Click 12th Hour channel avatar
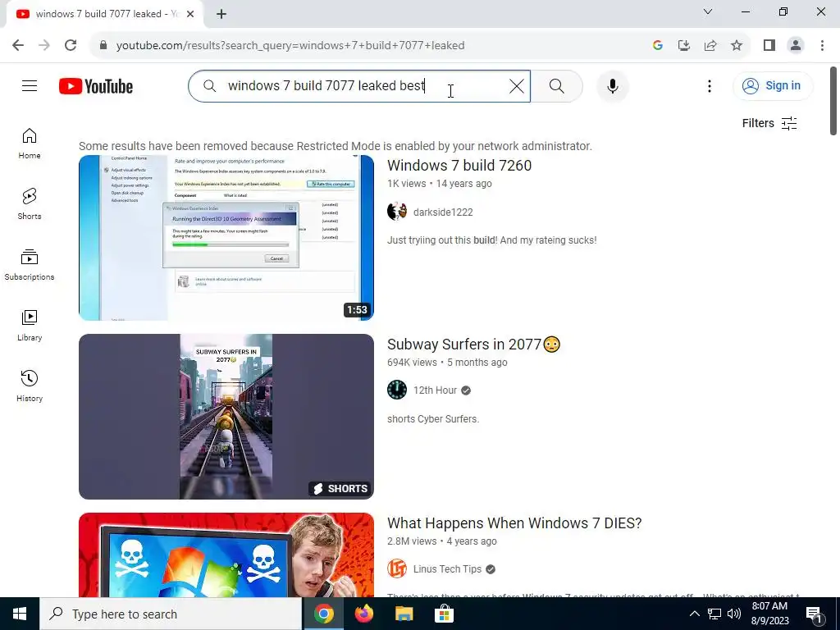The height and width of the screenshot is (630, 840). tap(397, 390)
